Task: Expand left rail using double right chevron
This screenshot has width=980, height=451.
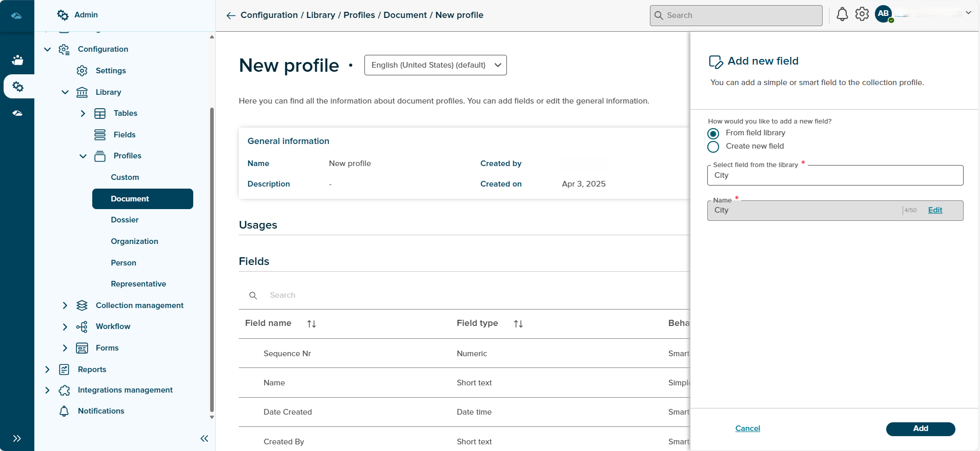Action: click(17, 438)
